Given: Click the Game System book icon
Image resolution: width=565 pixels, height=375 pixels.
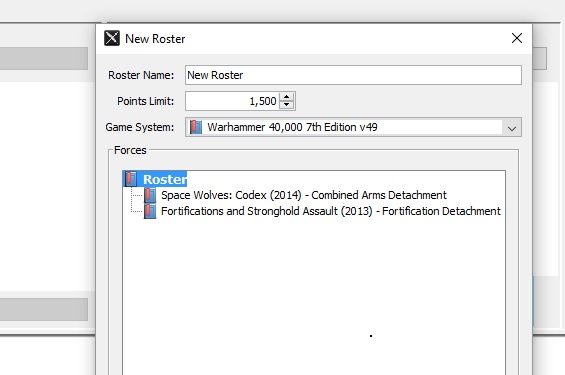Looking at the screenshot, I should click(x=196, y=127).
